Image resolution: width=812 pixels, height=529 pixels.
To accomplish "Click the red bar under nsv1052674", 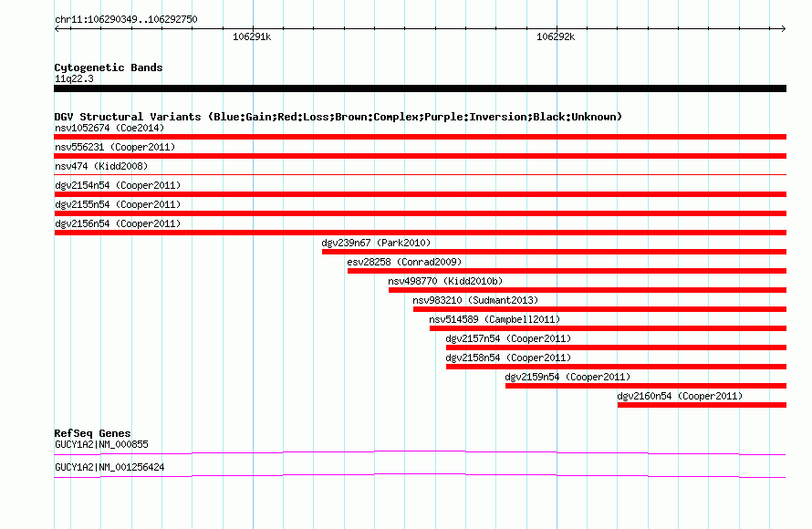I will [x=420, y=137].
